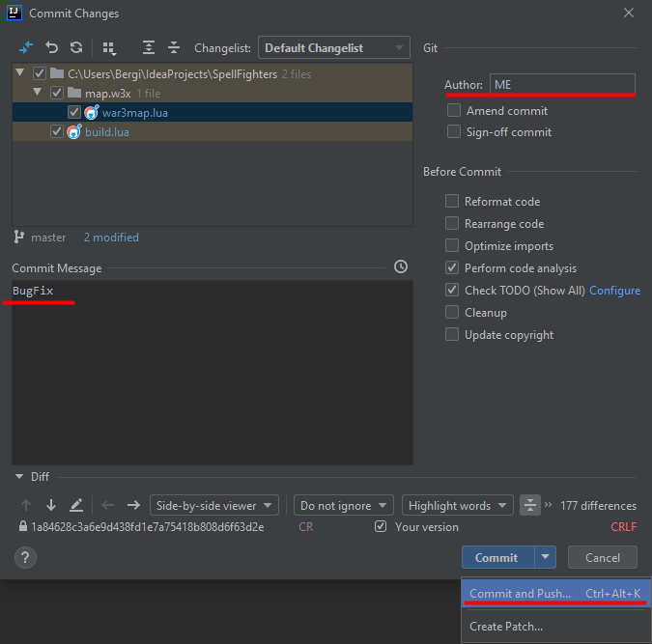Open the Side-by-side viewer dropdown
This screenshot has height=644, width=652.
tap(214, 505)
